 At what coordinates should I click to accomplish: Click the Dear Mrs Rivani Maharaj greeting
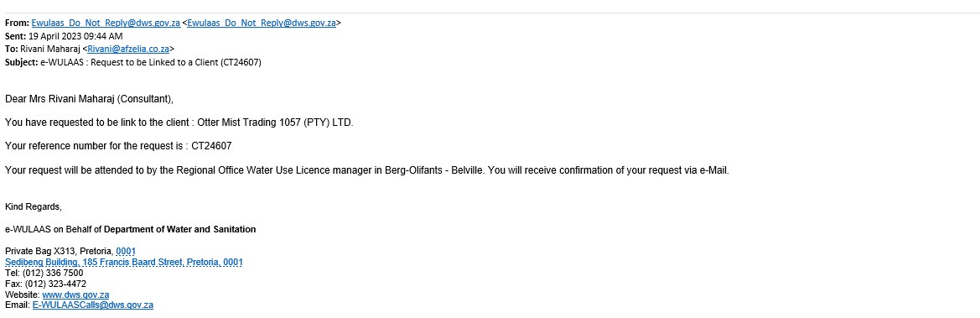89,99
